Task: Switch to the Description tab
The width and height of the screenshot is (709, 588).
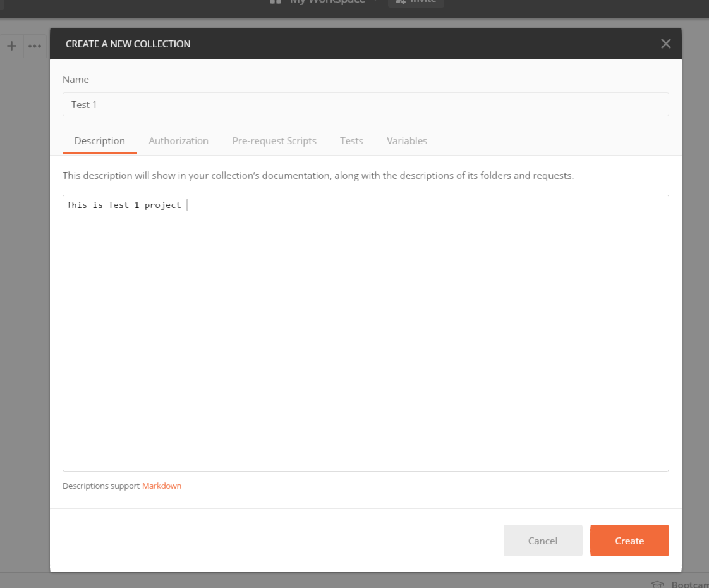Action: 99,141
